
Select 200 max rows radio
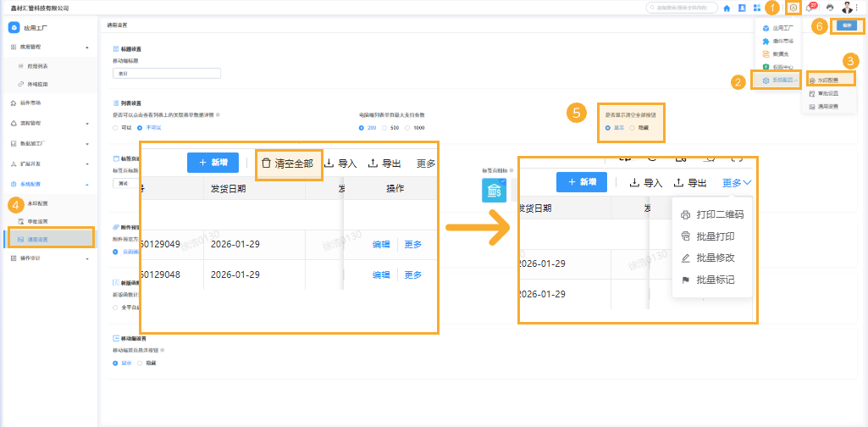tap(362, 128)
